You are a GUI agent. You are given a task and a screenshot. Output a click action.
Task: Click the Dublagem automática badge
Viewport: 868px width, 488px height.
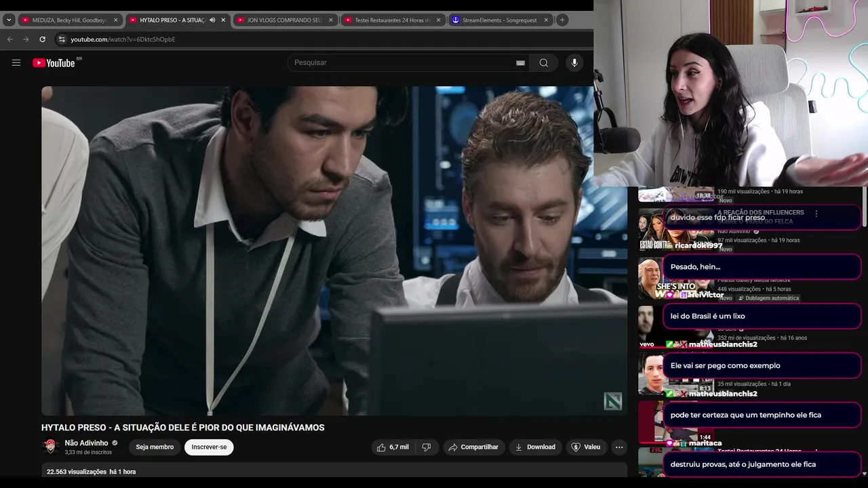(768, 298)
